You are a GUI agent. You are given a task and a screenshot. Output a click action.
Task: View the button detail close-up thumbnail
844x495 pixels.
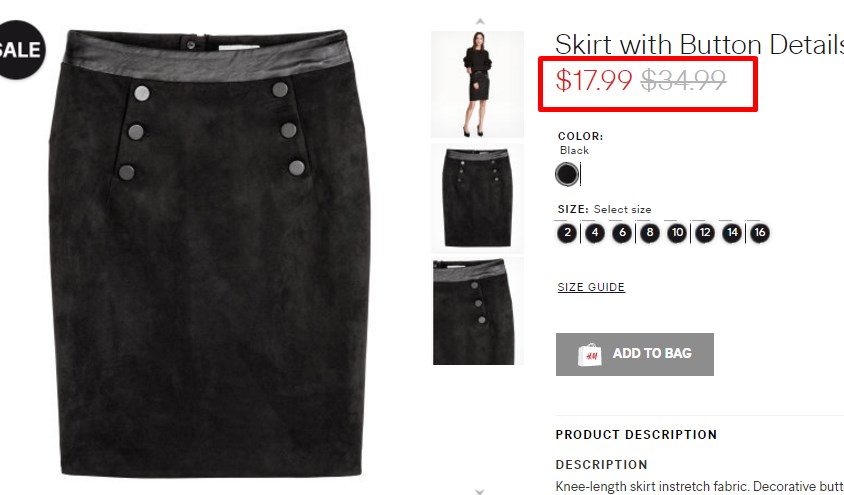click(x=477, y=311)
